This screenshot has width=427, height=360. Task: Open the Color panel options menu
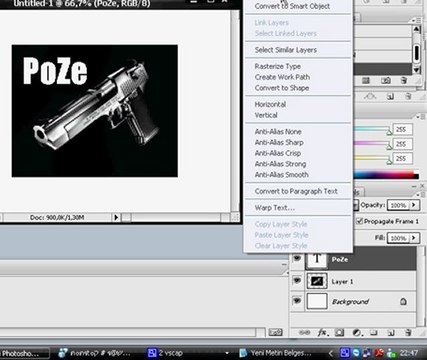pos(420,117)
